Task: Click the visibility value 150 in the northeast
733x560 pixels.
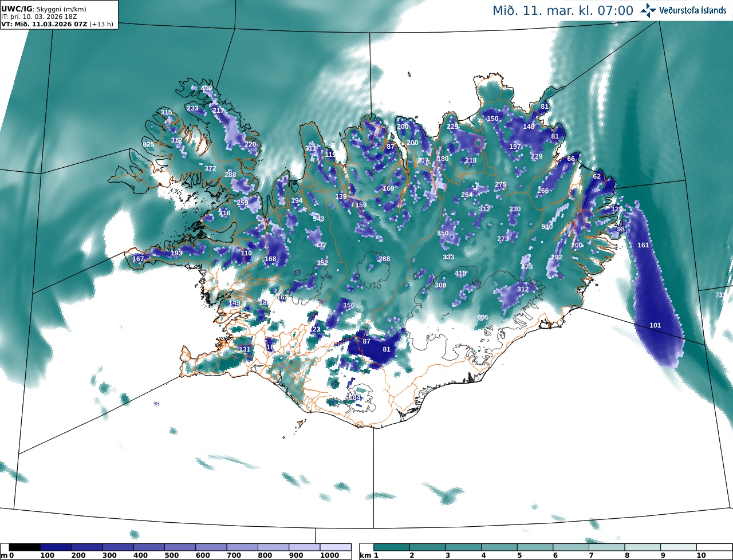Action: [492, 119]
